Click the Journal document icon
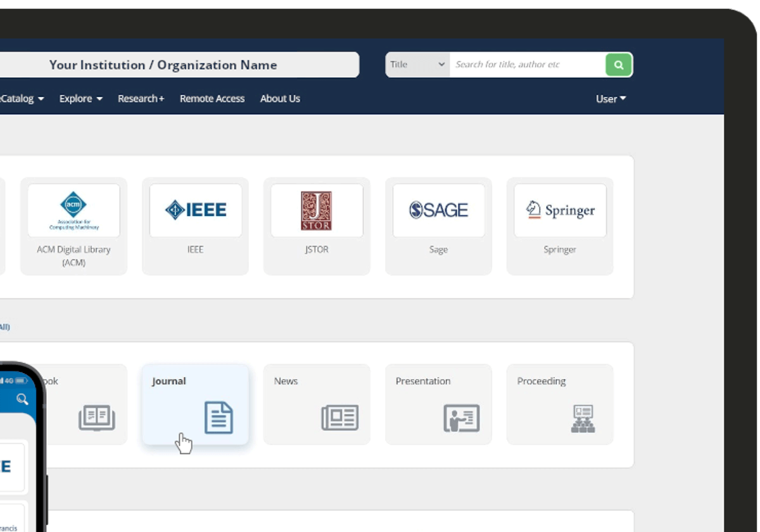The height and width of the screenshot is (532, 760). click(218, 417)
